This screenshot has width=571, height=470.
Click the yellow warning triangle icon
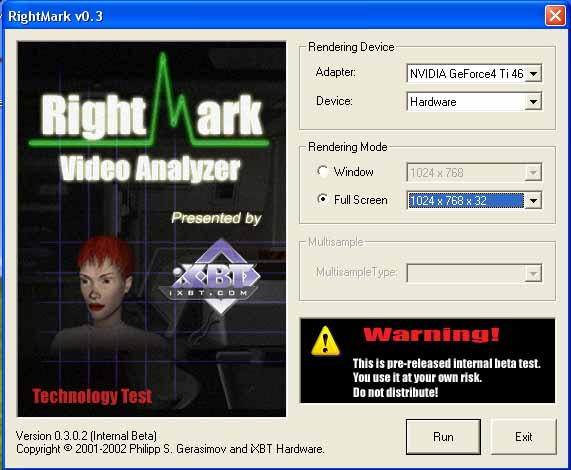tap(325, 341)
